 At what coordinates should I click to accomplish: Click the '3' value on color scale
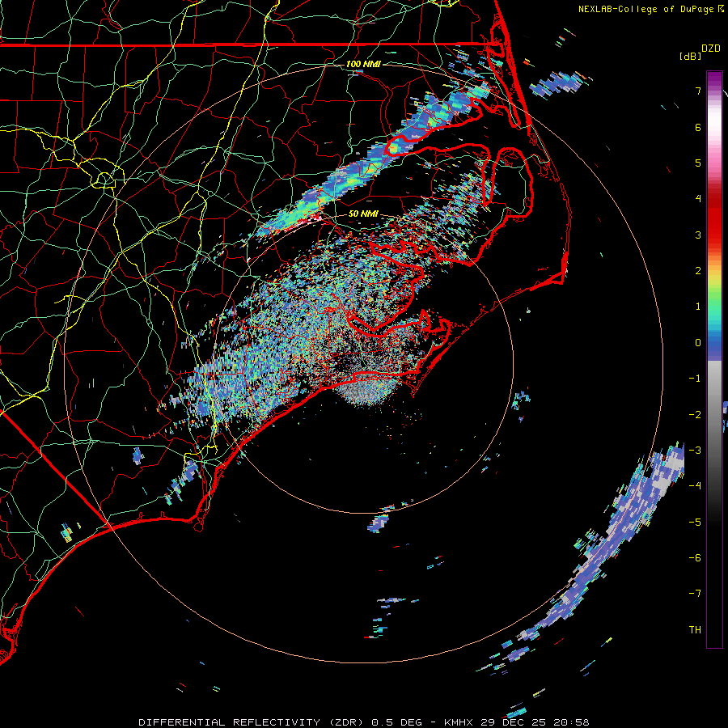(x=698, y=235)
